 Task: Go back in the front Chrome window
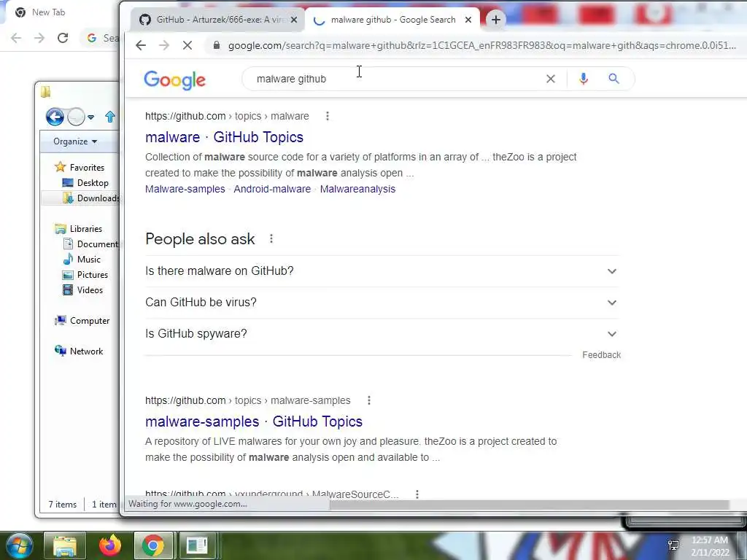141,45
